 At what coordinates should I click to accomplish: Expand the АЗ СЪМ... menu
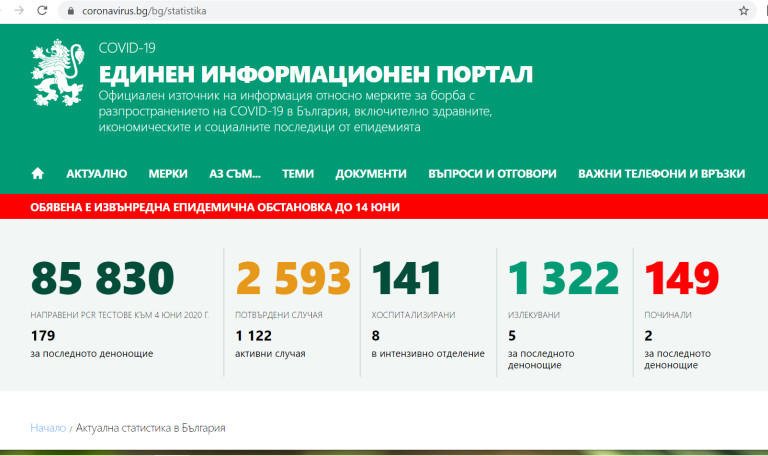235,173
